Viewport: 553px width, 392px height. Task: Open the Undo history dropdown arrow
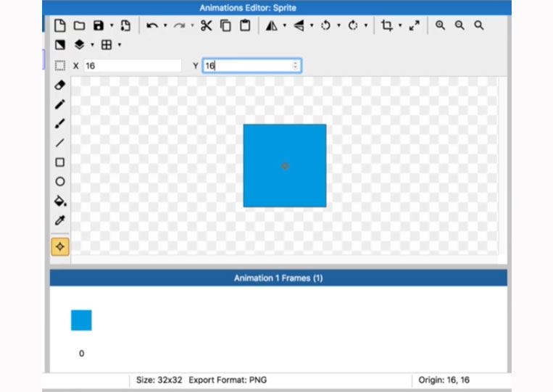coord(165,25)
